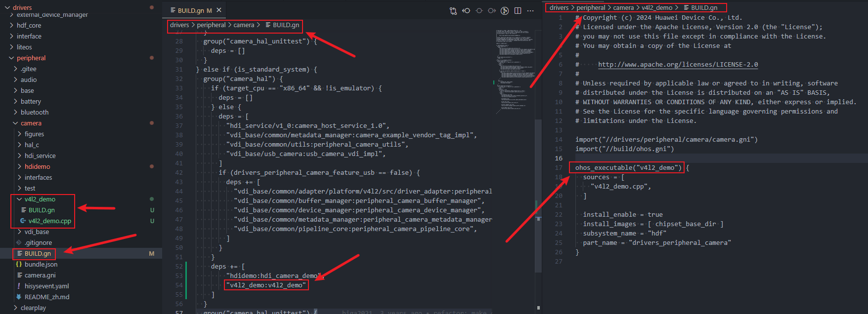Expand the battery folder
This screenshot has width=868, height=314.
click(x=15, y=101)
